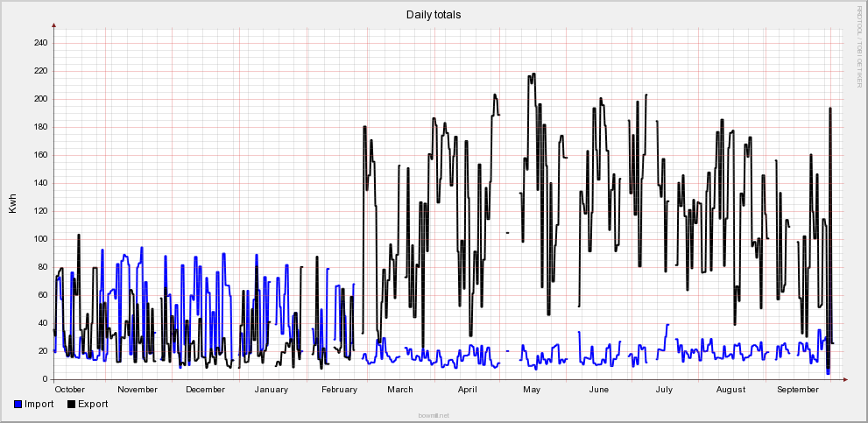Image resolution: width=868 pixels, height=423 pixels.
Task: Select the September month label
Action: (798, 390)
